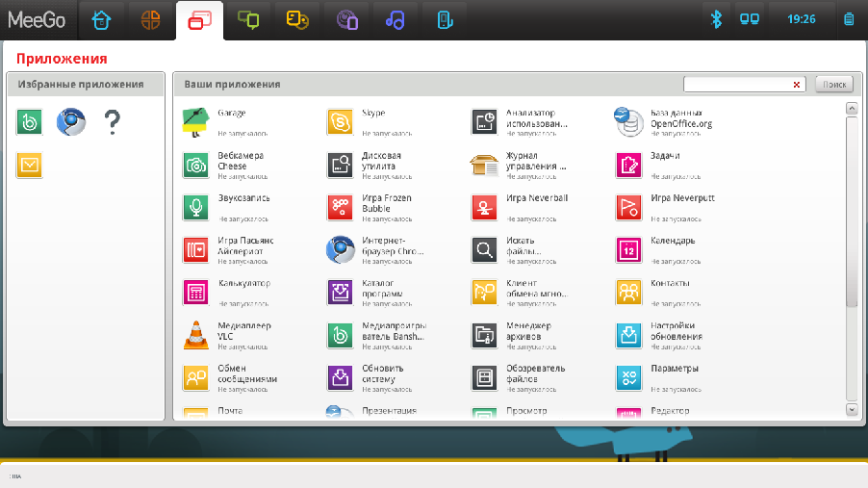Open the Контакты app
Image resolution: width=868 pixels, height=488 pixels.
click(x=628, y=292)
